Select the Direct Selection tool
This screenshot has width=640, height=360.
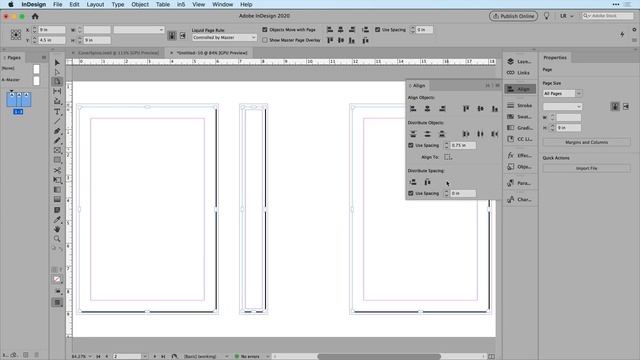click(57, 72)
